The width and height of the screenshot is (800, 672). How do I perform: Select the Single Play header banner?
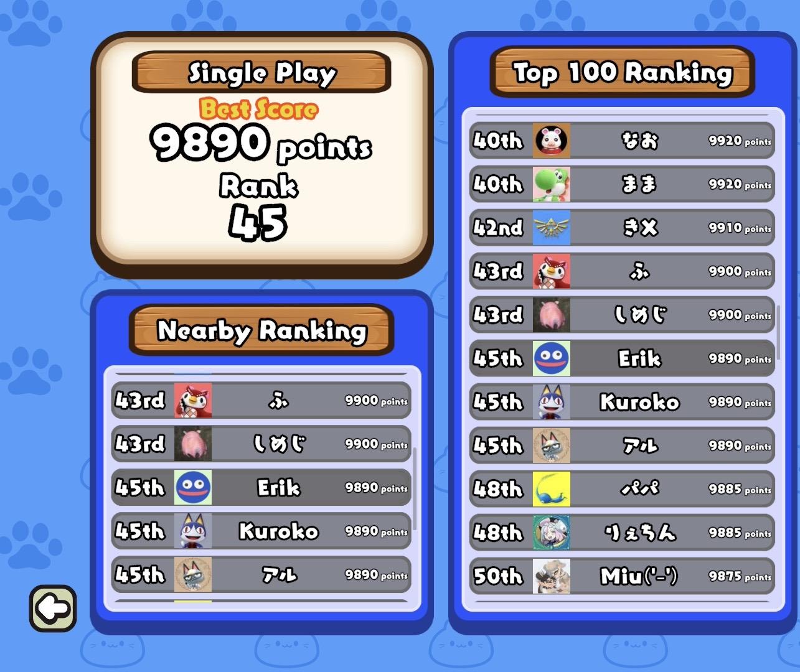tap(261, 72)
